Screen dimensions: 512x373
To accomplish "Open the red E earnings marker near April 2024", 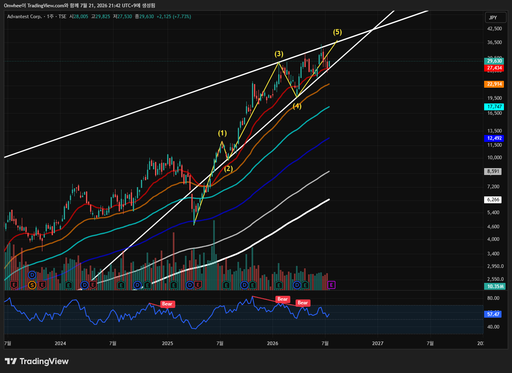I will [x=93, y=285].
